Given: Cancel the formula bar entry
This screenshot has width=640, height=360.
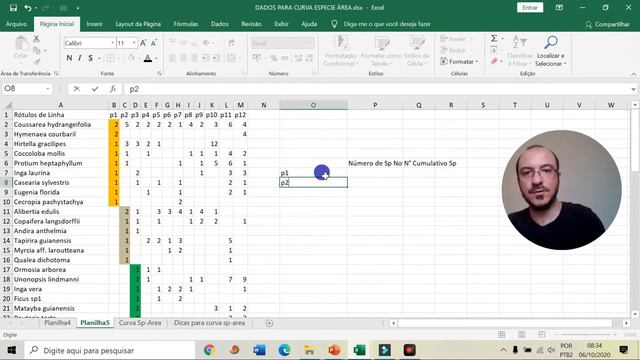Looking at the screenshot, I should [x=76, y=89].
